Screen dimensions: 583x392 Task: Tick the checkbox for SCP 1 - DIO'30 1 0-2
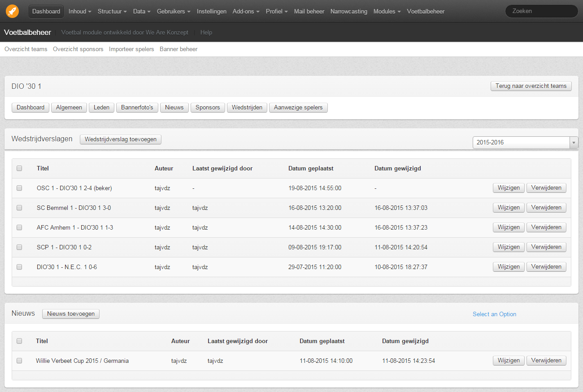click(x=19, y=247)
